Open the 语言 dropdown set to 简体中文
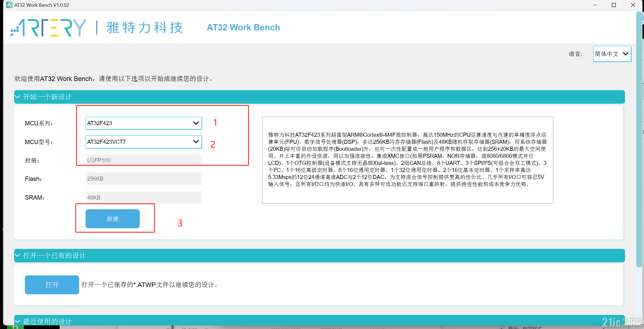Screen dimensions: 644x329 612,54
